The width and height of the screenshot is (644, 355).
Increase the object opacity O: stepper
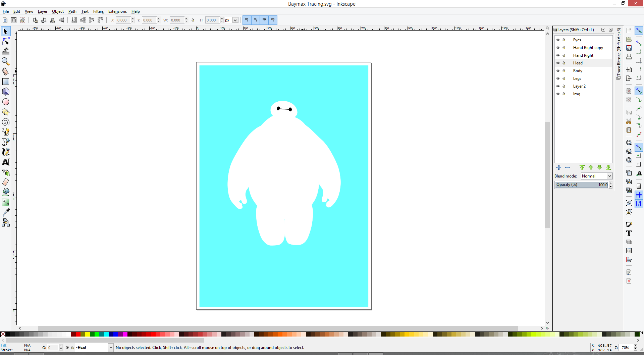pos(61,346)
